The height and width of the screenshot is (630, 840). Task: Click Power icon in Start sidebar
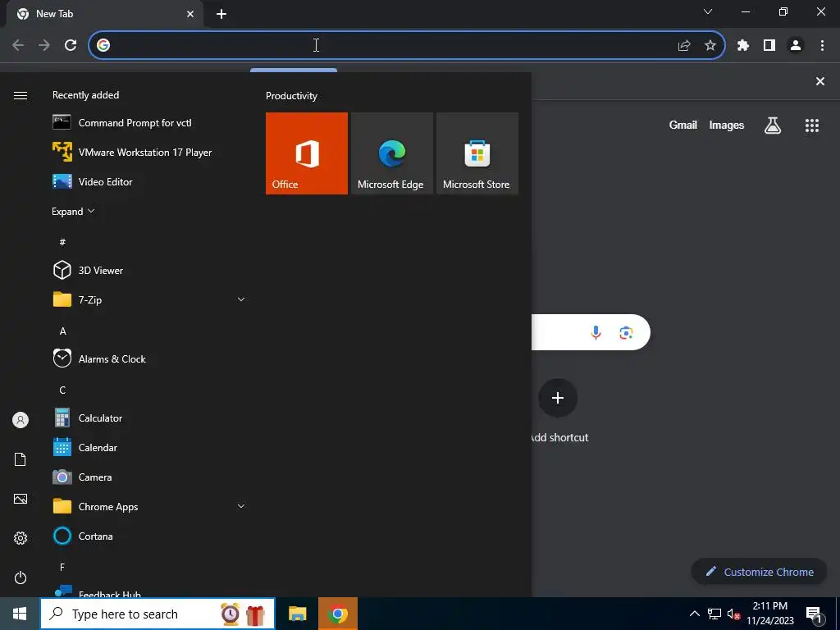coord(21,577)
